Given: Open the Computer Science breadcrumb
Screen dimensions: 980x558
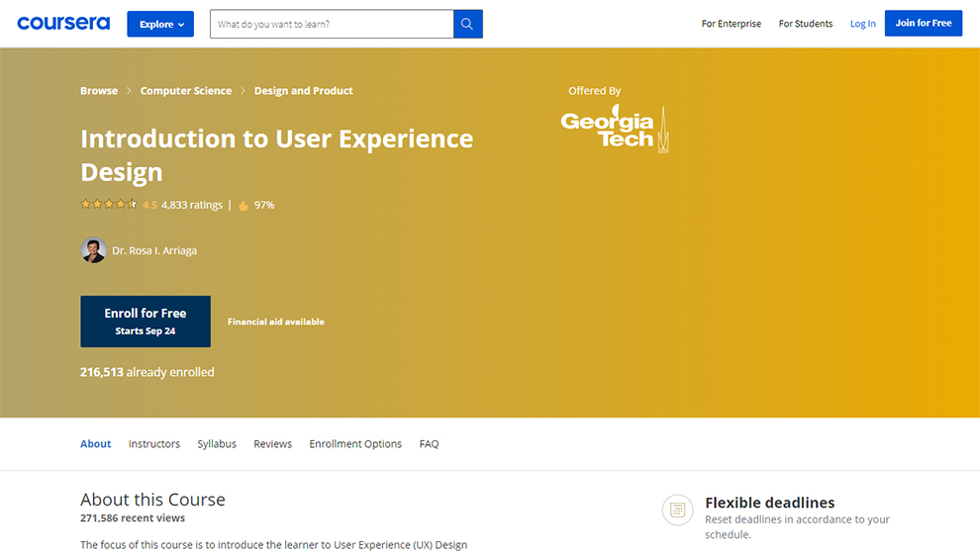Looking at the screenshot, I should (186, 91).
